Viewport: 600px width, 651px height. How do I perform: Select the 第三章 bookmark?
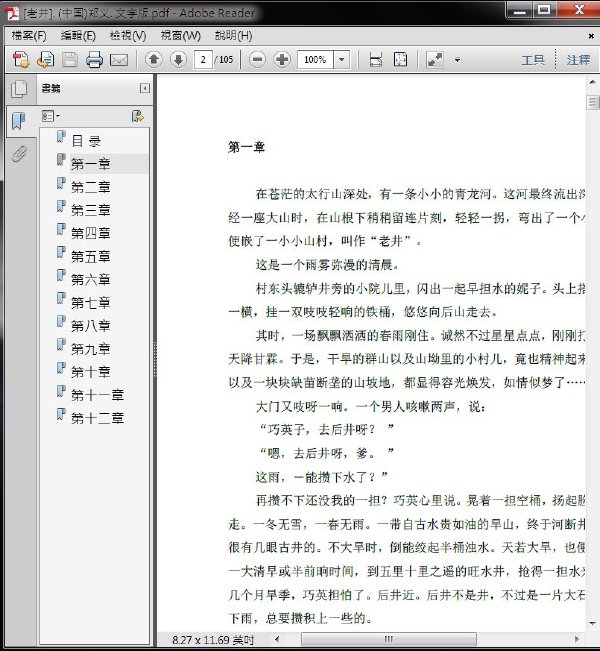[91, 210]
